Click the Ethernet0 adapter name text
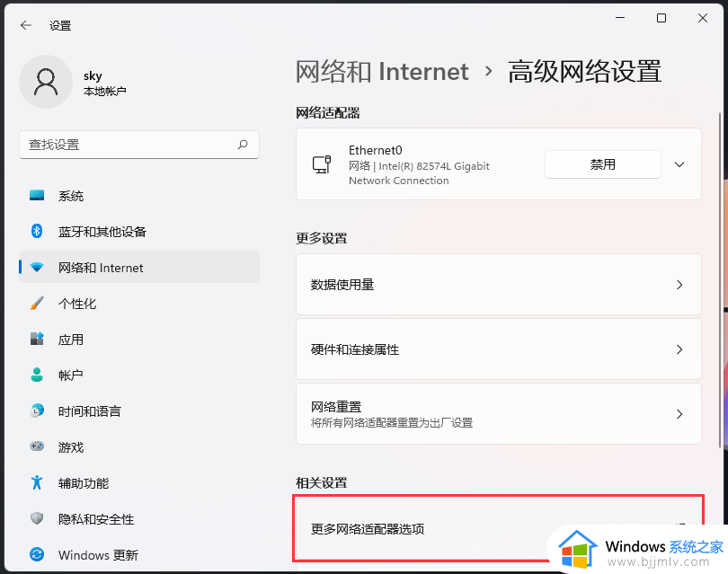 (x=375, y=150)
